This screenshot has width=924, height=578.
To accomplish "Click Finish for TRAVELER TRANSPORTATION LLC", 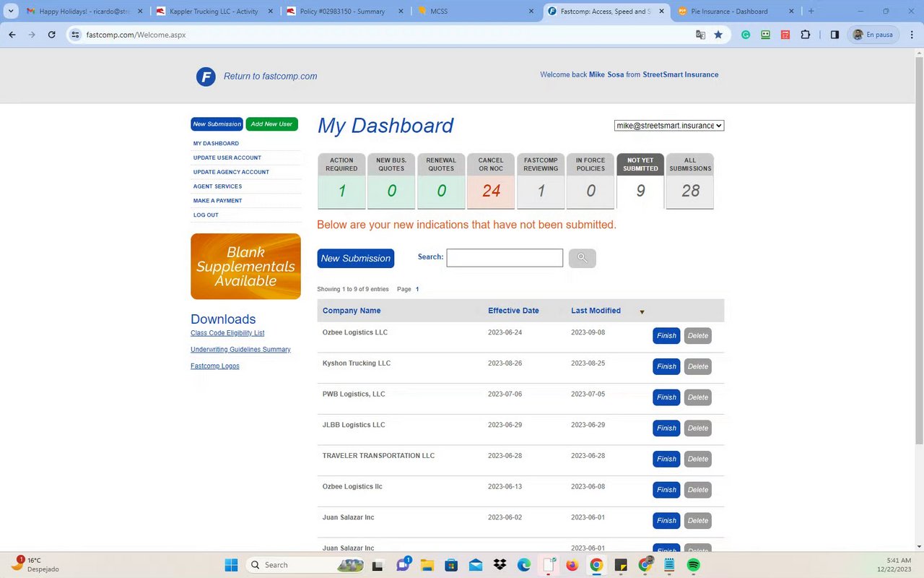I will pos(666,459).
